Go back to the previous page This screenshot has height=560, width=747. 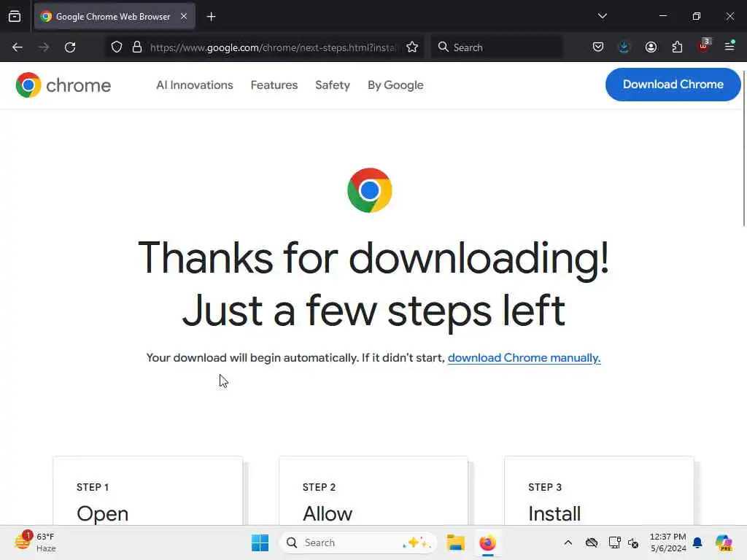pos(18,47)
